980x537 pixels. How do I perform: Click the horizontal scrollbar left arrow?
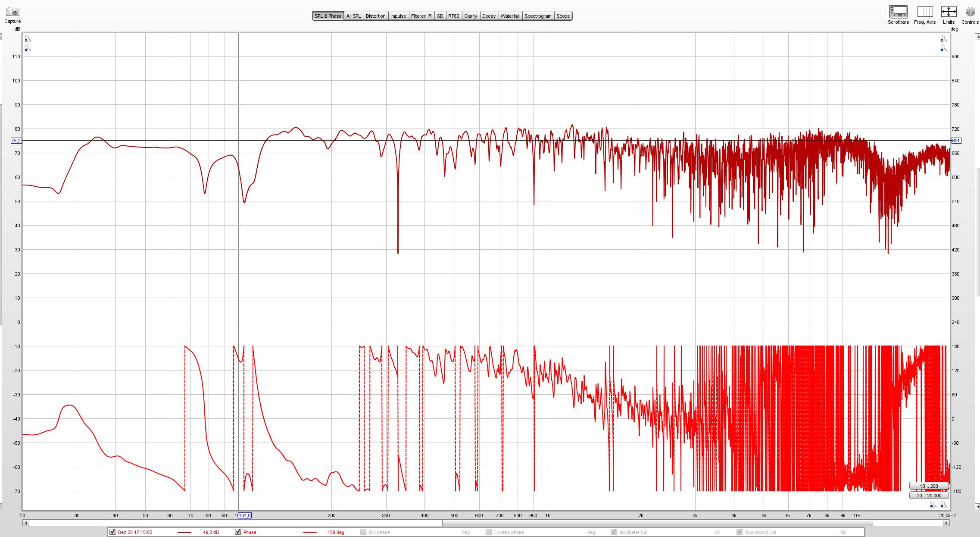tap(26, 523)
